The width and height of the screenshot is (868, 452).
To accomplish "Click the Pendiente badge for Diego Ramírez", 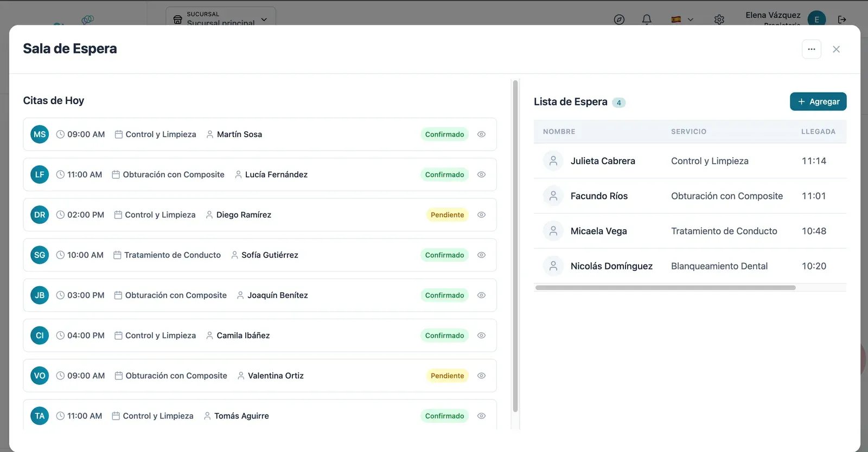I will [x=448, y=215].
